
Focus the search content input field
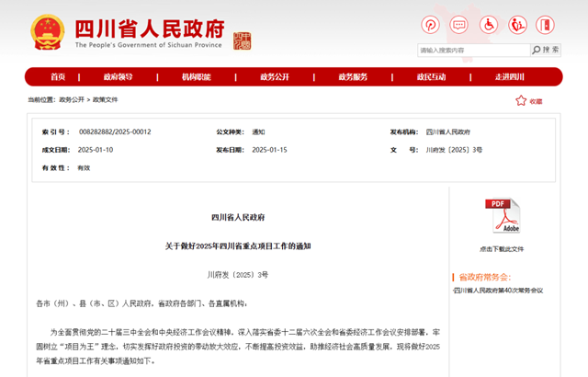pos(474,51)
